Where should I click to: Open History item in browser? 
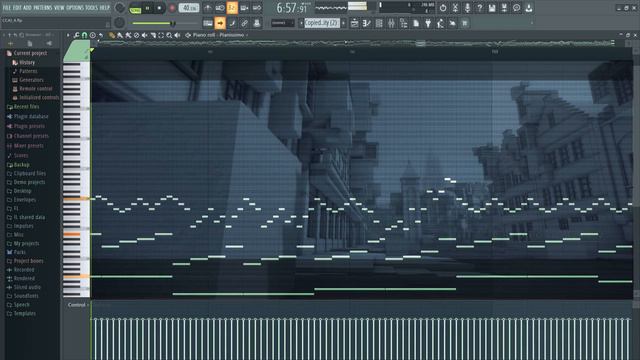(x=24, y=62)
